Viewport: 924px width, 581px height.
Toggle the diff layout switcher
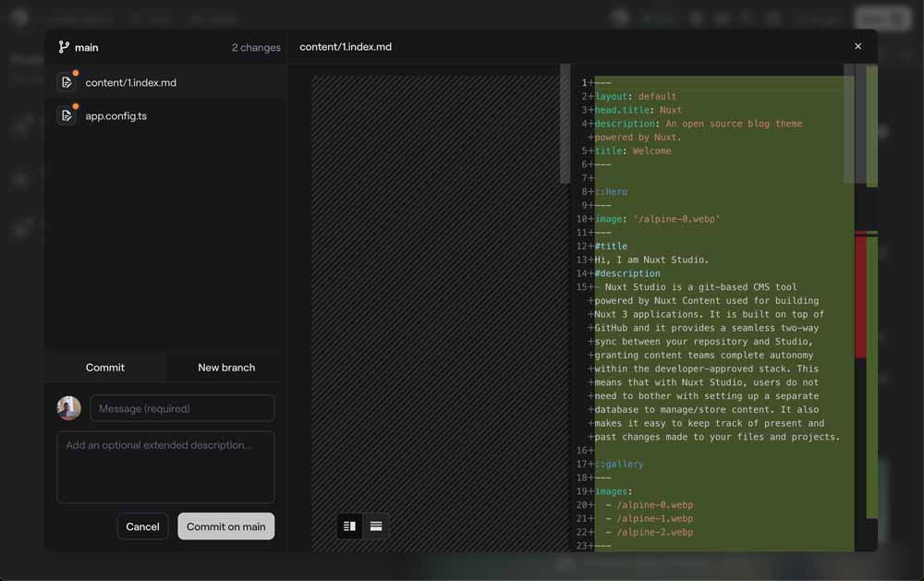coord(362,525)
